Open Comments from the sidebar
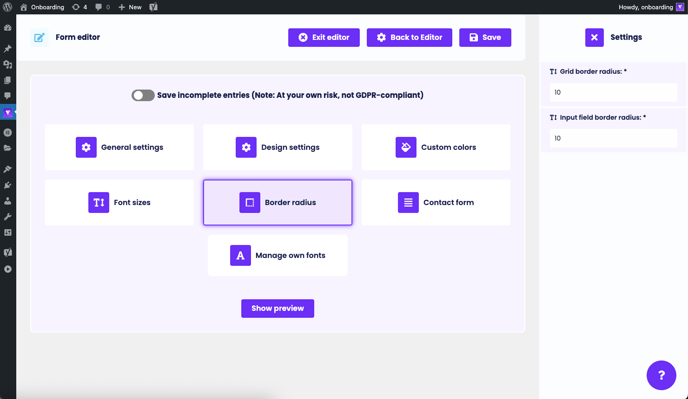This screenshot has height=399, width=688. point(7,96)
